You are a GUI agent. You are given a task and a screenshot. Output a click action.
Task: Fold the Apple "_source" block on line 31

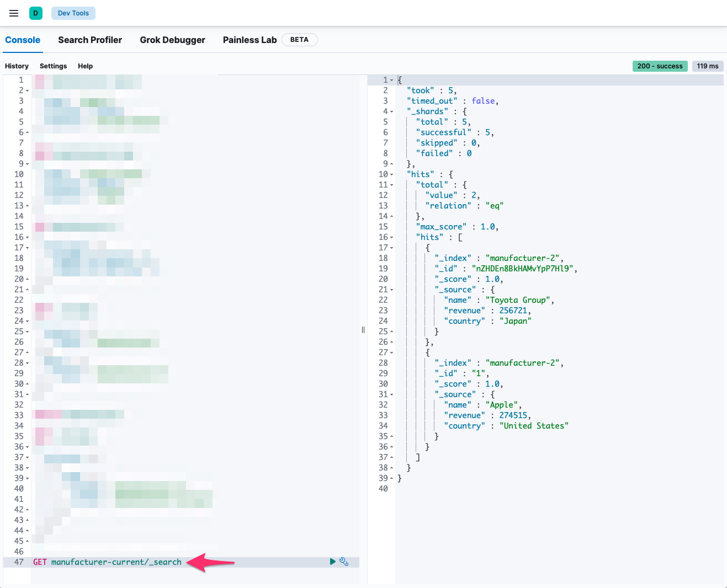coord(392,395)
